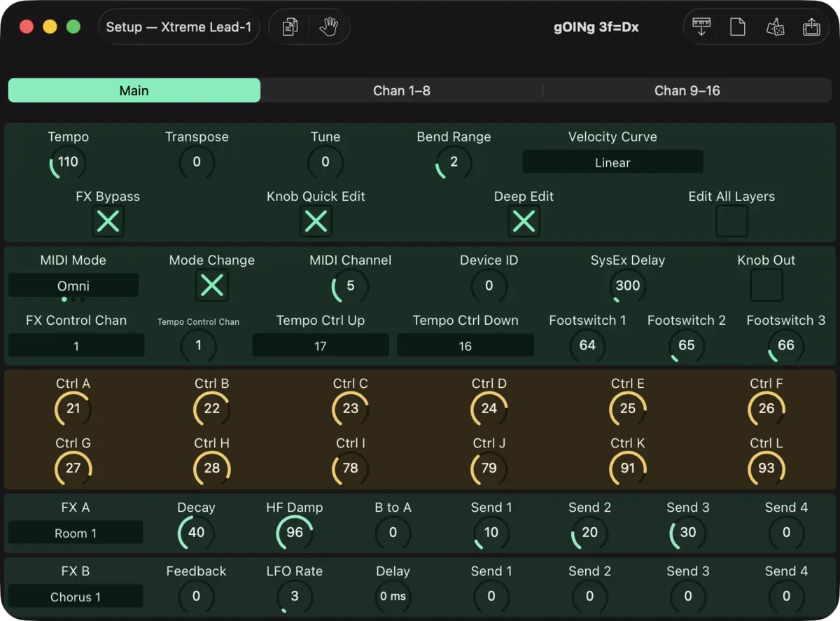Click FX A Send 2 knob

point(589,532)
